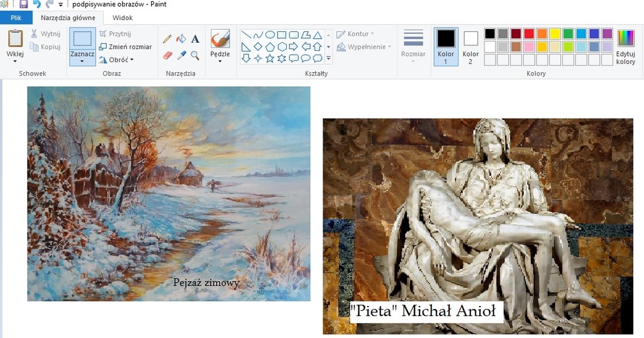
Task: Select the Magnifier tool
Action: click(x=195, y=55)
